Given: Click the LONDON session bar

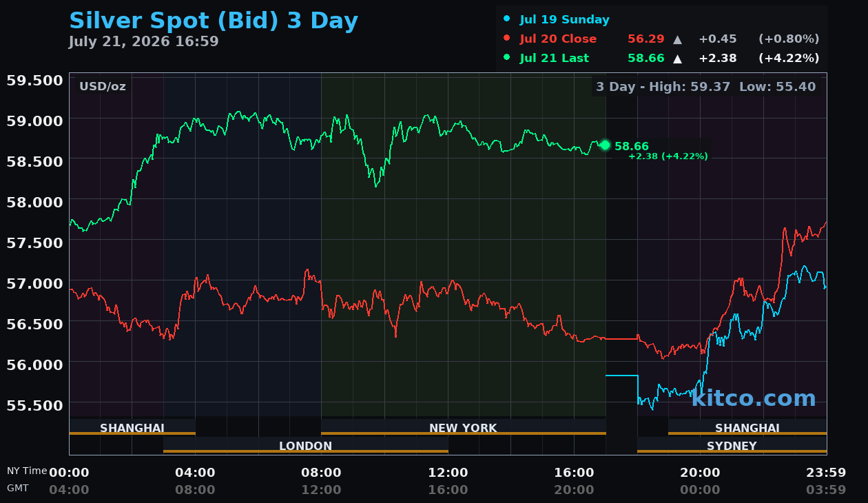Looking at the screenshot, I should tap(306, 445).
